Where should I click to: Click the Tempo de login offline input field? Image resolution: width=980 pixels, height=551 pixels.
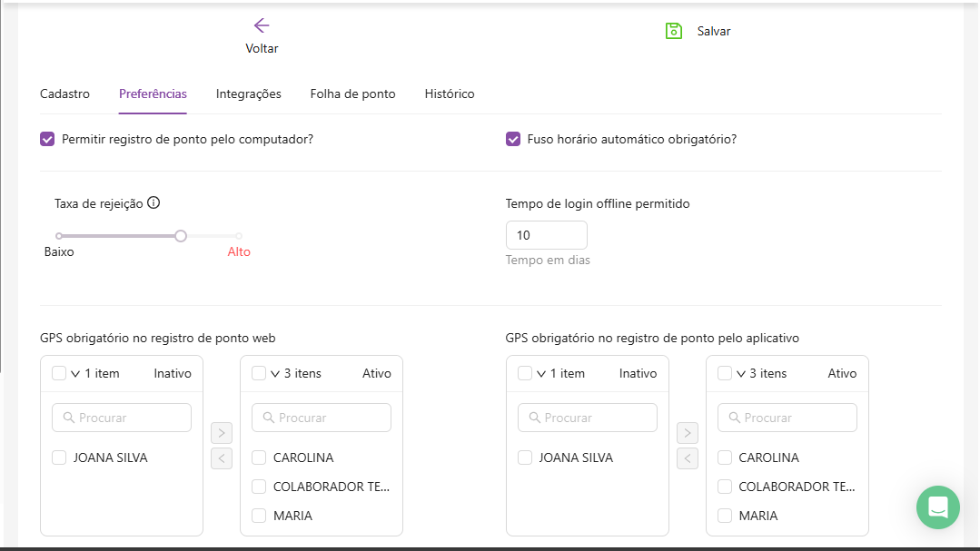tap(546, 235)
